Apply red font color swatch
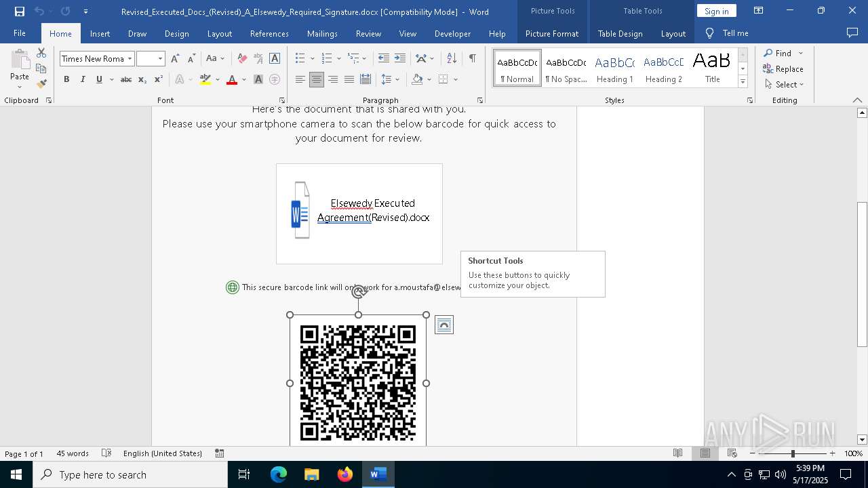 pyautogui.click(x=232, y=79)
